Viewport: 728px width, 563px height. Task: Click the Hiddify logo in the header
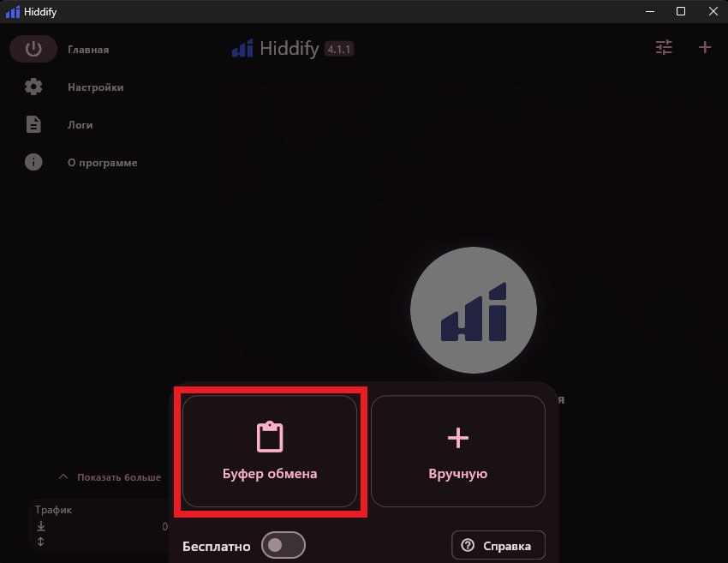(x=243, y=48)
